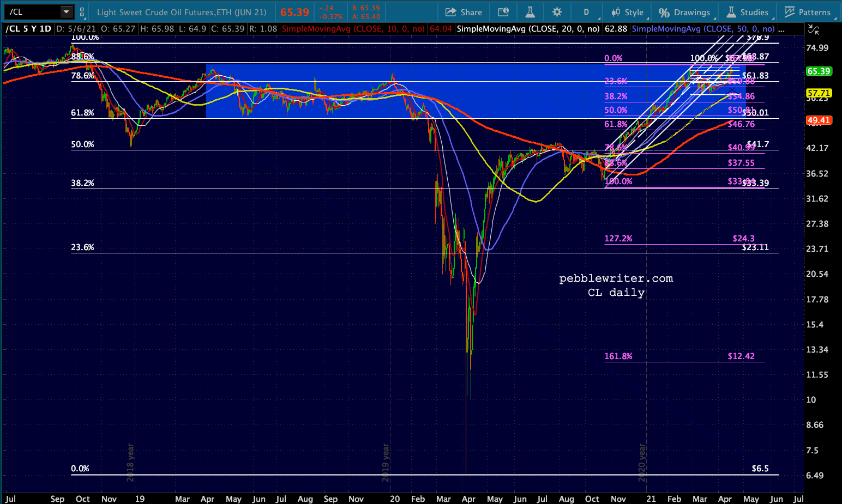Click the 64.04 moving average value
This screenshot has width=842, height=504.
click(441, 29)
